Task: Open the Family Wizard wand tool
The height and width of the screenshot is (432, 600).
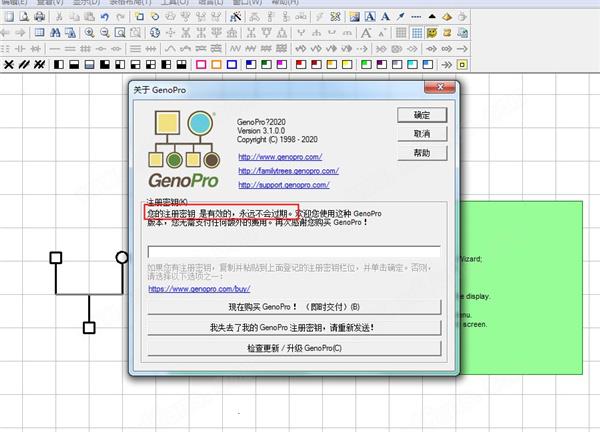Action: coord(236,16)
